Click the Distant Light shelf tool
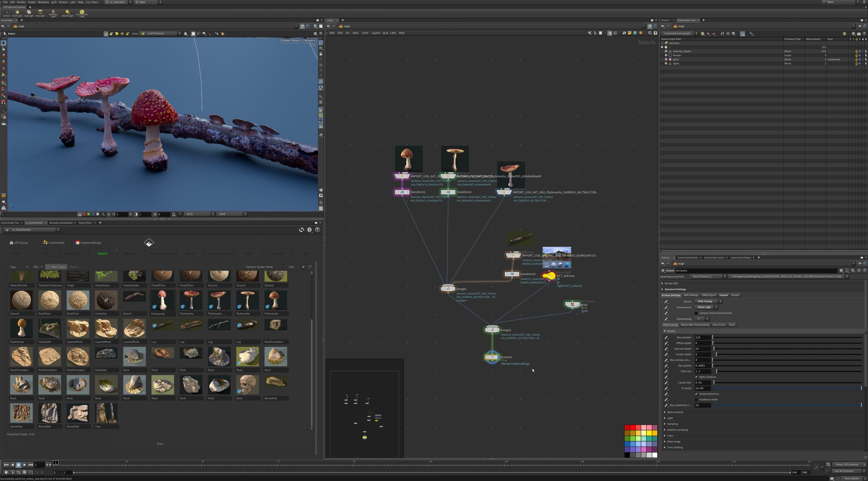Viewport: 868px width, 481px height. tap(67, 13)
